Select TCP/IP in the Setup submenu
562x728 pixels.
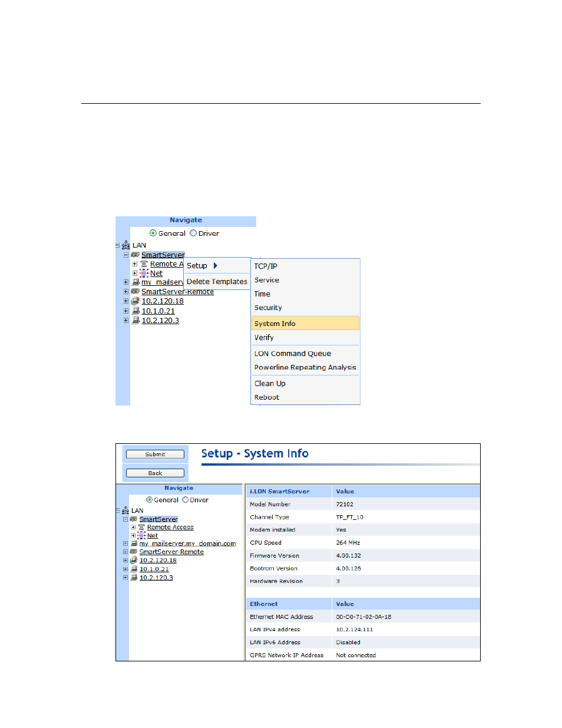[x=305, y=266]
